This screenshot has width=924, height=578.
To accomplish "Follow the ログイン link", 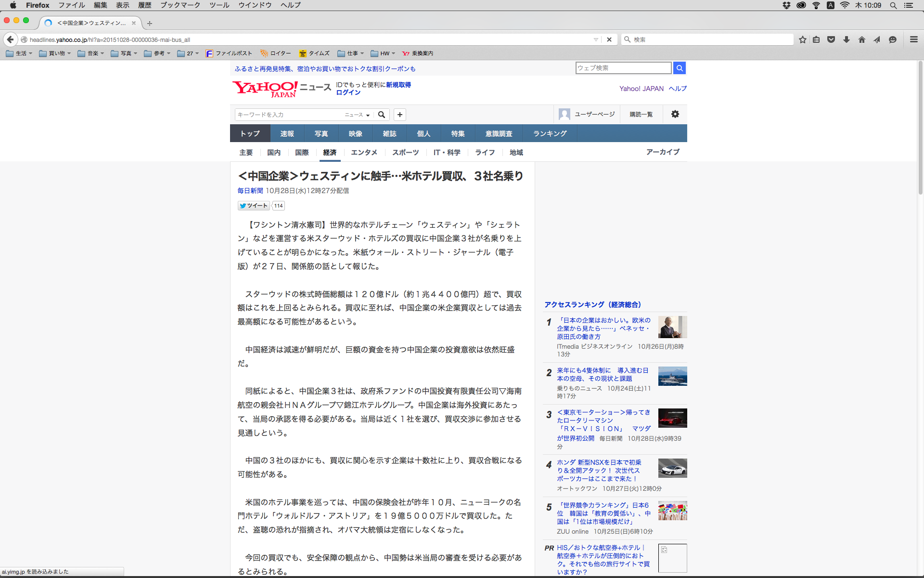I will pos(348,92).
